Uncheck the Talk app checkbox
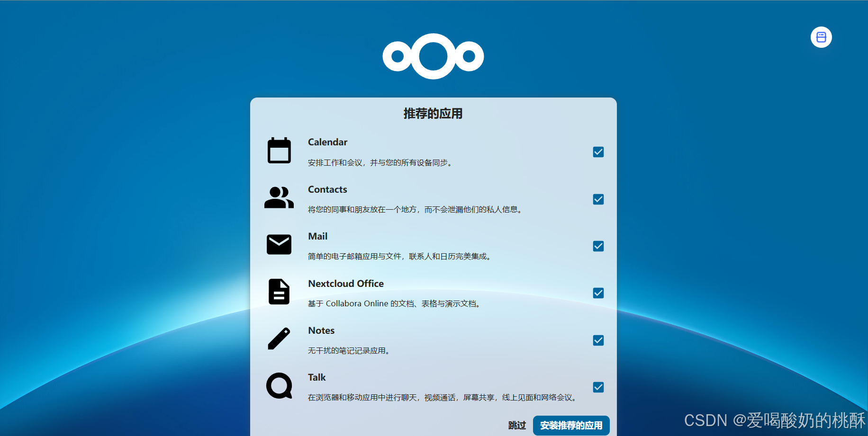Screen dimensions: 868x436 click(598, 387)
